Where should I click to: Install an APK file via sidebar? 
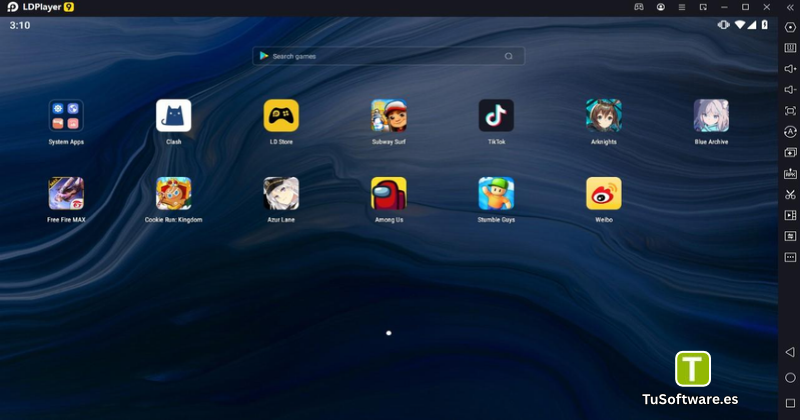coord(790,174)
